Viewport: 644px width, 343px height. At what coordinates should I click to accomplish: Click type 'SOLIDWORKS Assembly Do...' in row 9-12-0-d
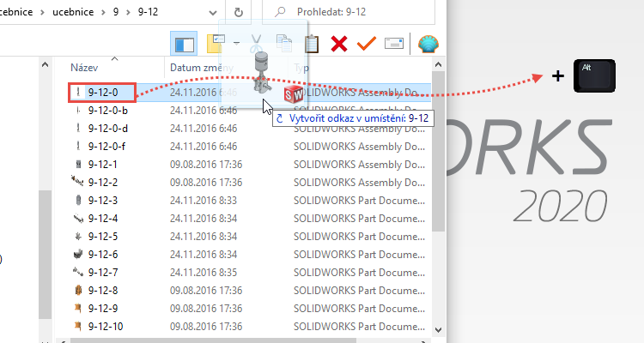pos(360,129)
